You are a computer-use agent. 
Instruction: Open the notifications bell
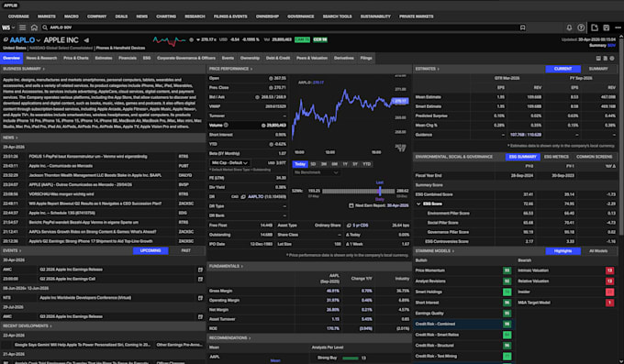(569, 28)
